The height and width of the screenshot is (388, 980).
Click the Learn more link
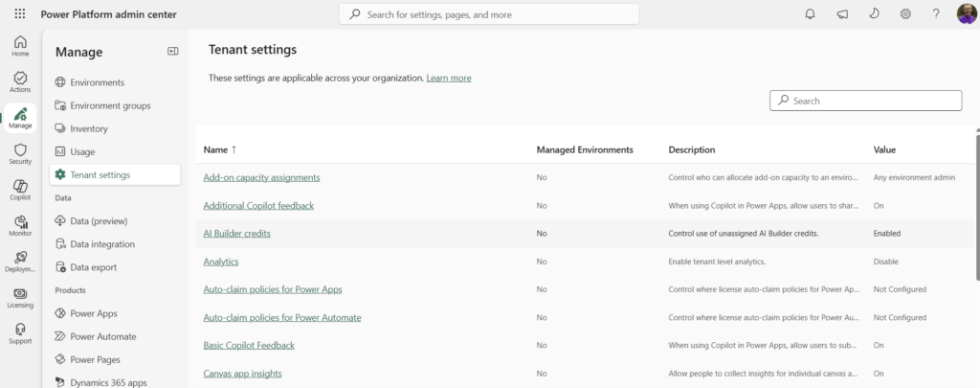[449, 79]
